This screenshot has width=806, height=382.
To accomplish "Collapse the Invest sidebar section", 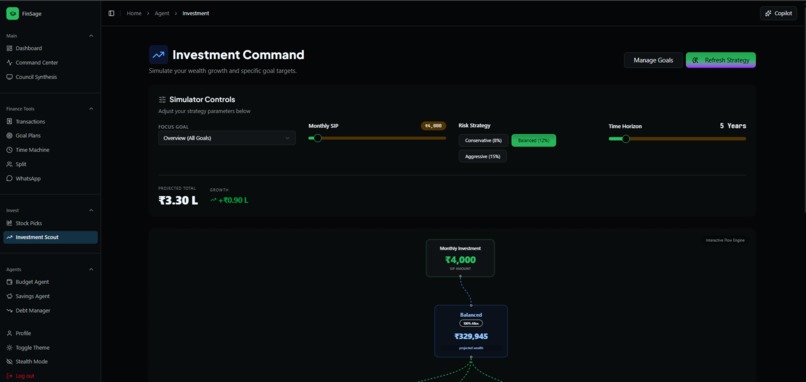I will [x=91, y=210].
